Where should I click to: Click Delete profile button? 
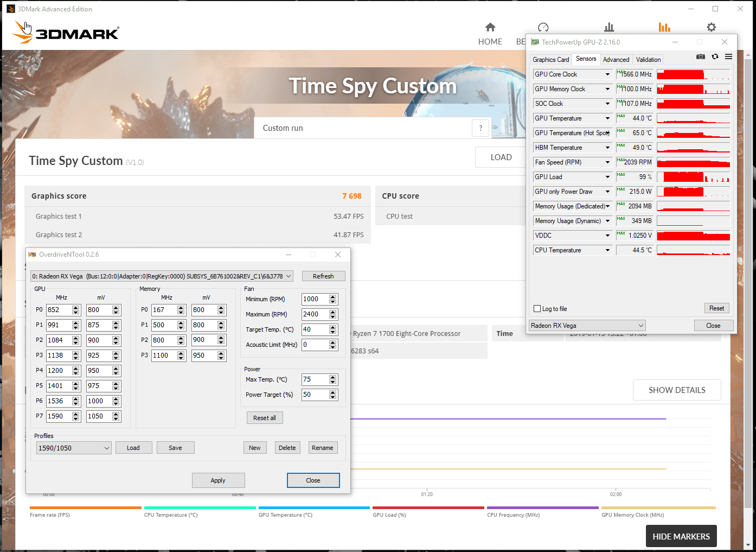[x=287, y=448]
